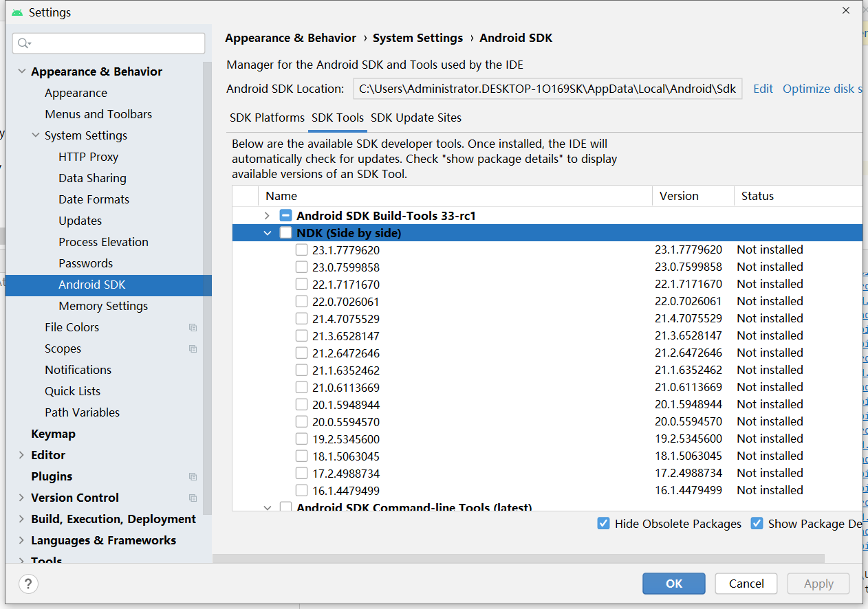Viewport: 868px width, 609px height.
Task: Expand Build, Execution, Deployment node
Action: coord(22,519)
